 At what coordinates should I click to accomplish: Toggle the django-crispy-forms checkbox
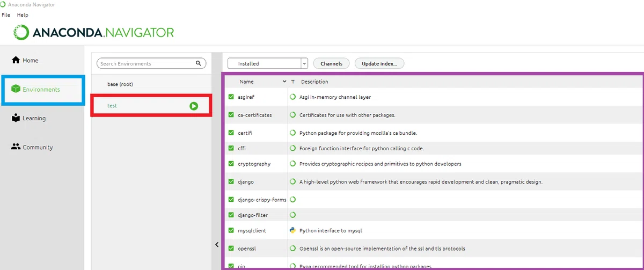231,200
